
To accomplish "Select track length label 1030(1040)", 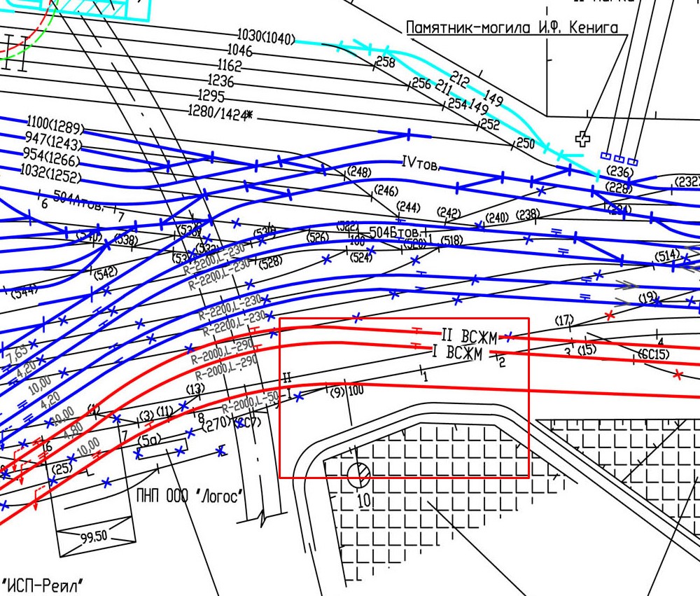I will coord(266,37).
